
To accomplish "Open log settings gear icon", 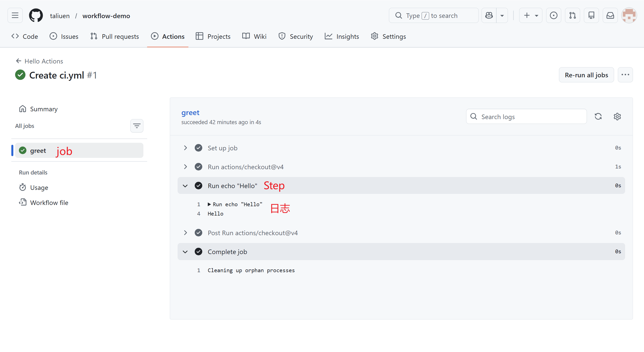I will 617,117.
